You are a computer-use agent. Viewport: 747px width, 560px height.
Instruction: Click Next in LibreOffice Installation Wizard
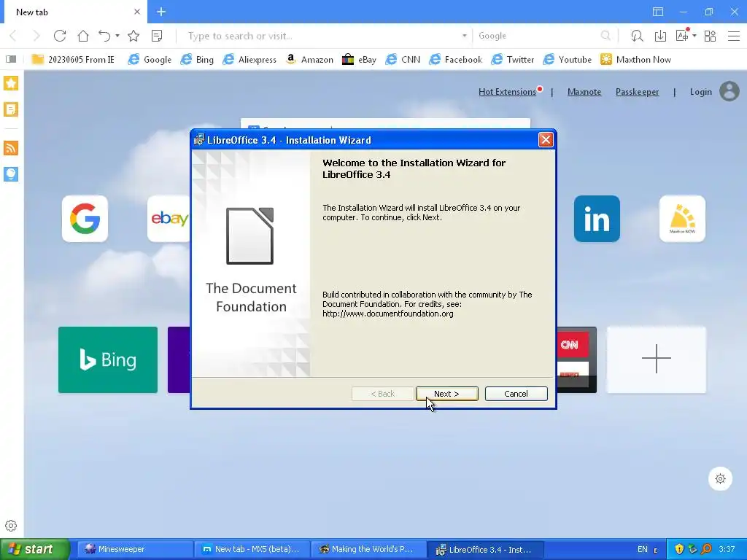446,394
